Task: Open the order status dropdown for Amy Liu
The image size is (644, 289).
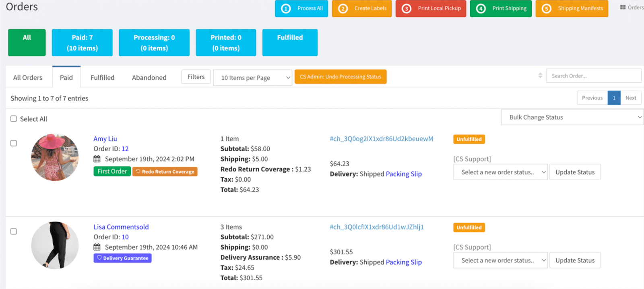Action: point(500,172)
